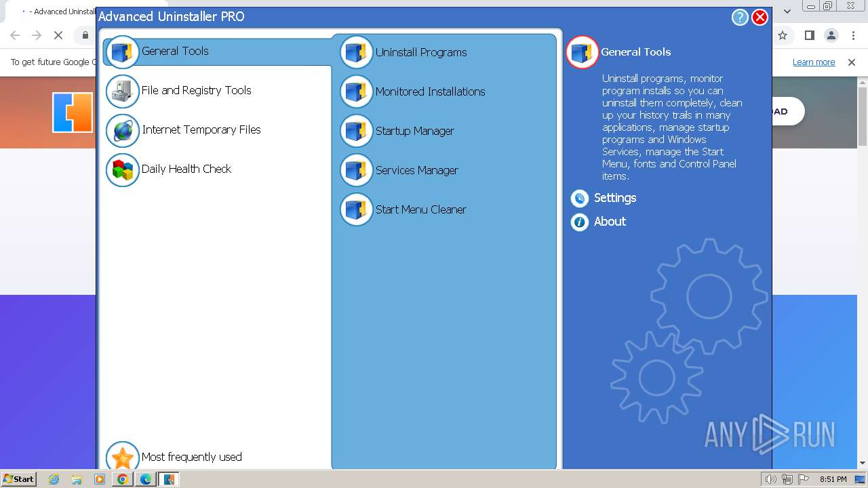Open Microsoft Edge from the taskbar
This screenshot has width=868, height=488.
pos(145,479)
